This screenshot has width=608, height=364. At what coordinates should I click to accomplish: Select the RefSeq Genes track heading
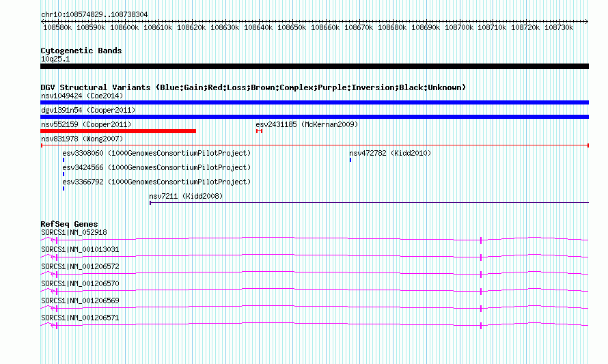click(x=69, y=224)
